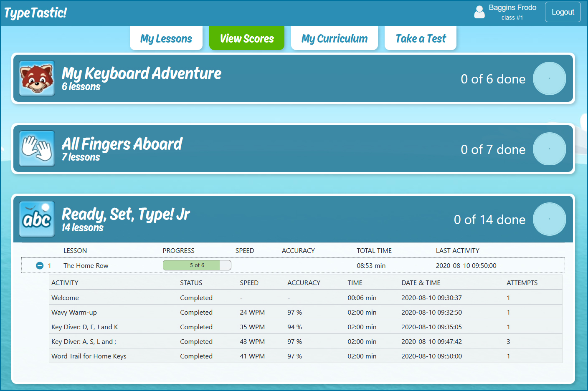Viewport: 588px width, 391px height.
Task: Click the user profile avatar icon
Action: pos(479,12)
